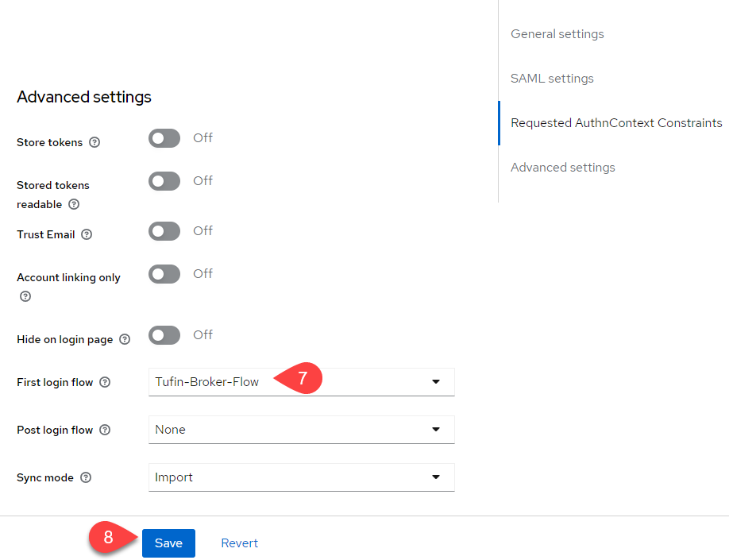Jump to General settings section
This screenshot has height=560, width=729.
point(557,34)
